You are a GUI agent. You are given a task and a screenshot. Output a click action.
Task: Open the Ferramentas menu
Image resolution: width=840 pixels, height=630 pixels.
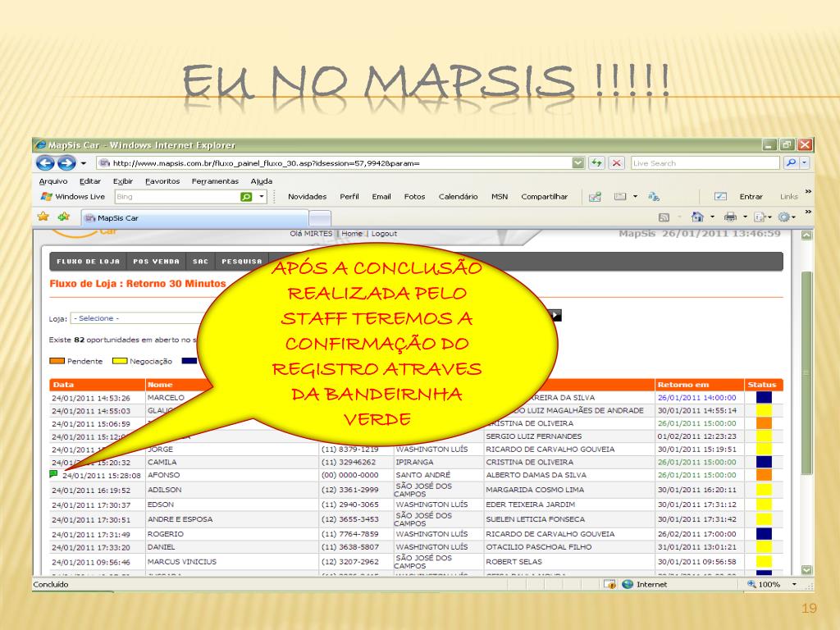pyautogui.click(x=215, y=181)
